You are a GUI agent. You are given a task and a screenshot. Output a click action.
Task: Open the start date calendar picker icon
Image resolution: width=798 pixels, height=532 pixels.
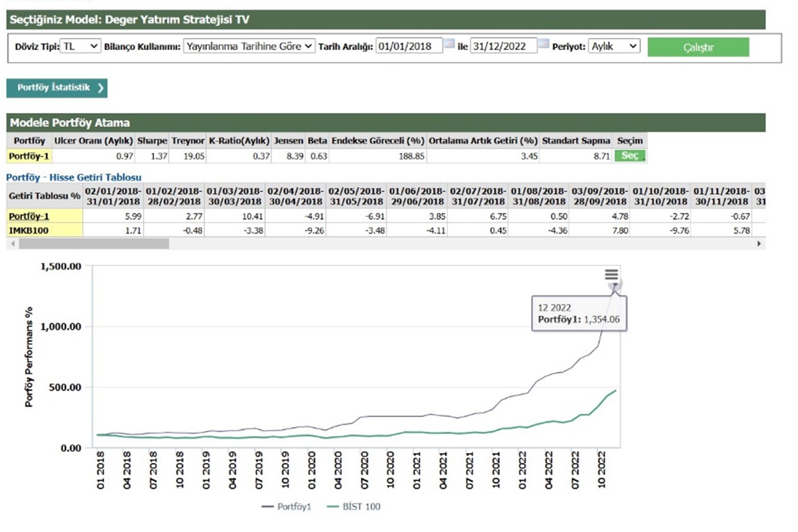coord(449,44)
